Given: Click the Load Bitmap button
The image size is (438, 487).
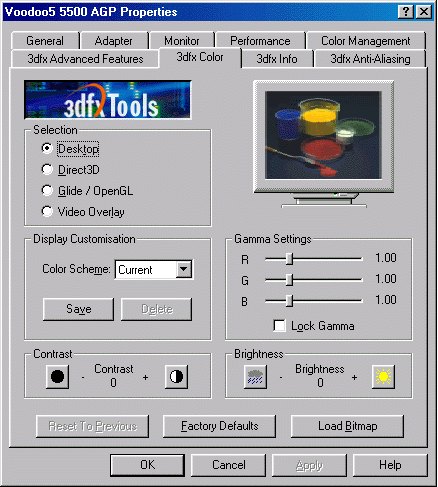Looking at the screenshot, I should coord(347,426).
